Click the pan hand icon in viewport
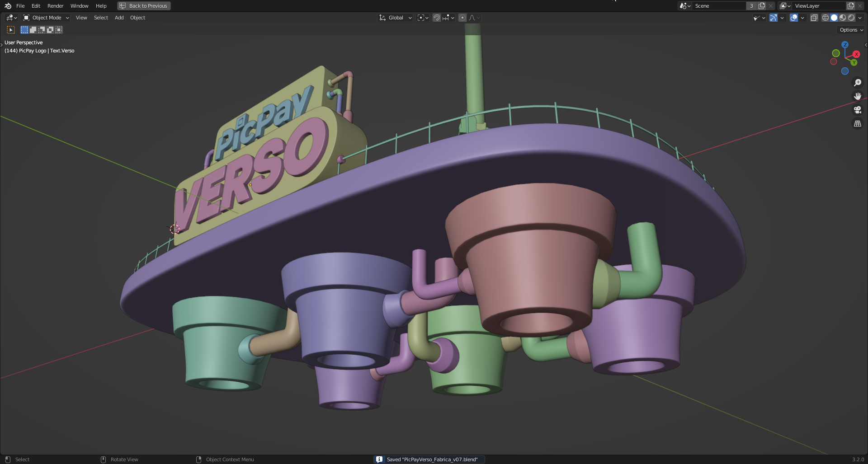This screenshot has height=464, width=868. 857,96
